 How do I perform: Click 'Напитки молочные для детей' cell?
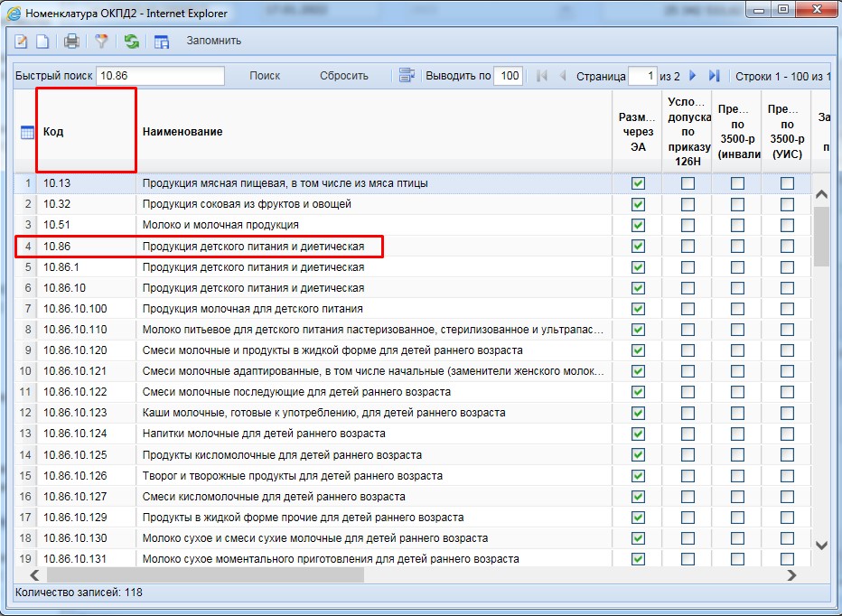[x=374, y=434]
